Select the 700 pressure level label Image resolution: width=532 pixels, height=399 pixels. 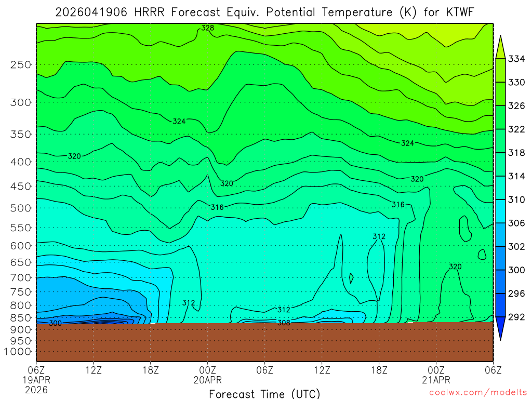pyautogui.click(x=21, y=278)
